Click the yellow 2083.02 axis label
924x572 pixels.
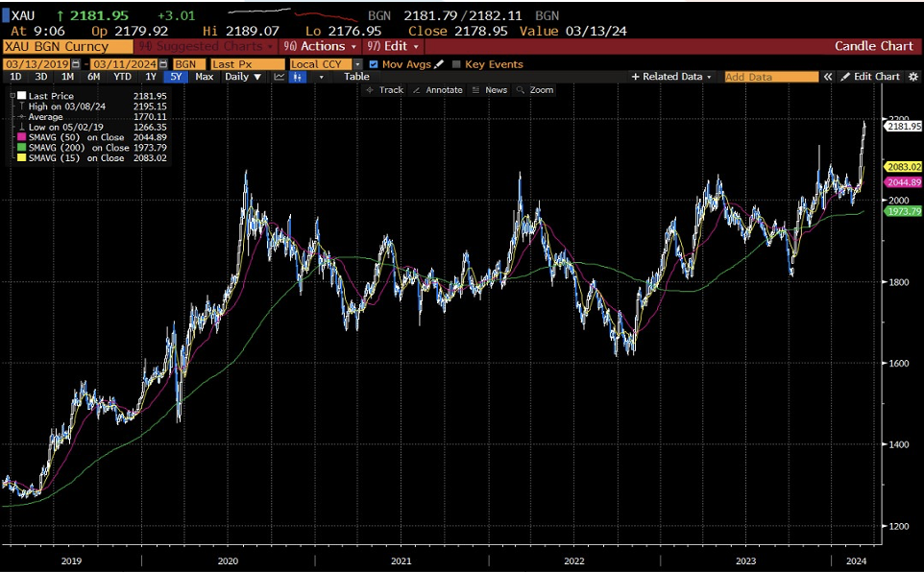coord(904,167)
